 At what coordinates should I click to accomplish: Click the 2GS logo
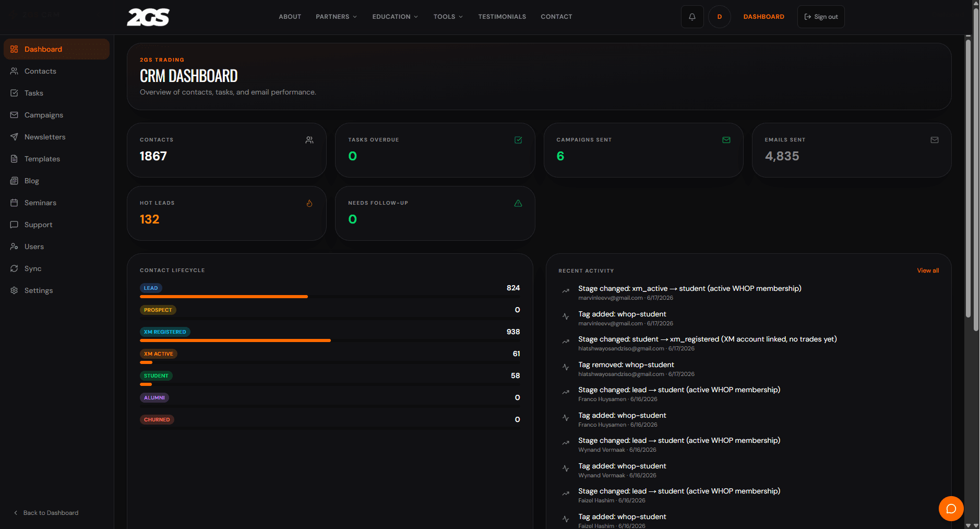point(148,17)
